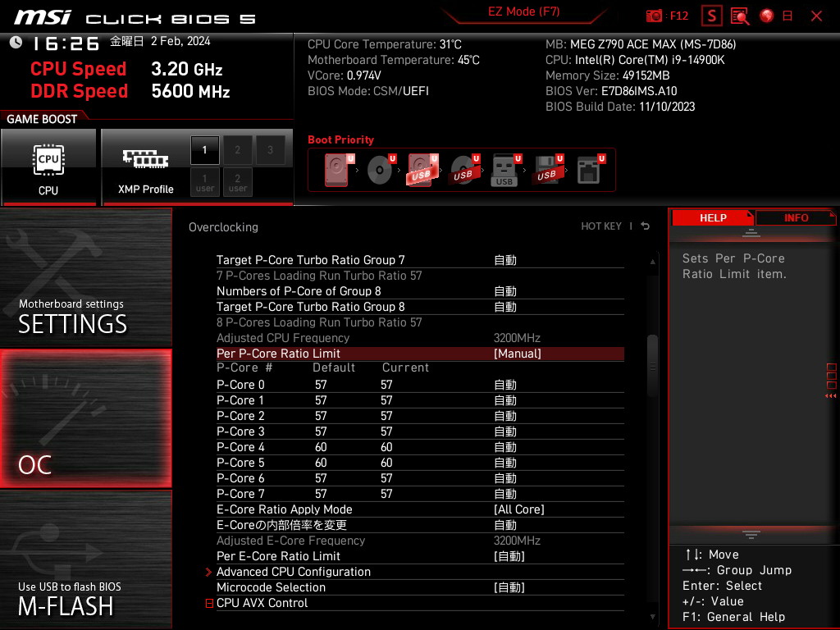This screenshot has width=840, height=630.
Task: Go back with the return arrow icon
Action: (646, 226)
